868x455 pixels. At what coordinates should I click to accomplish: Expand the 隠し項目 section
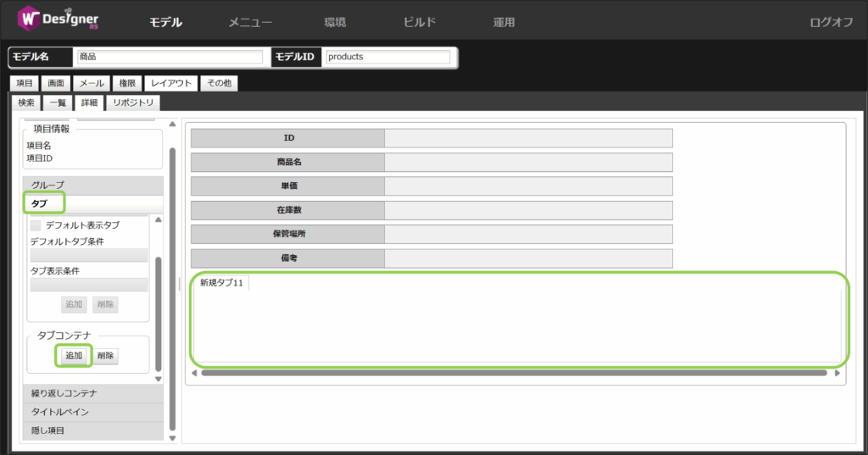pos(93,430)
